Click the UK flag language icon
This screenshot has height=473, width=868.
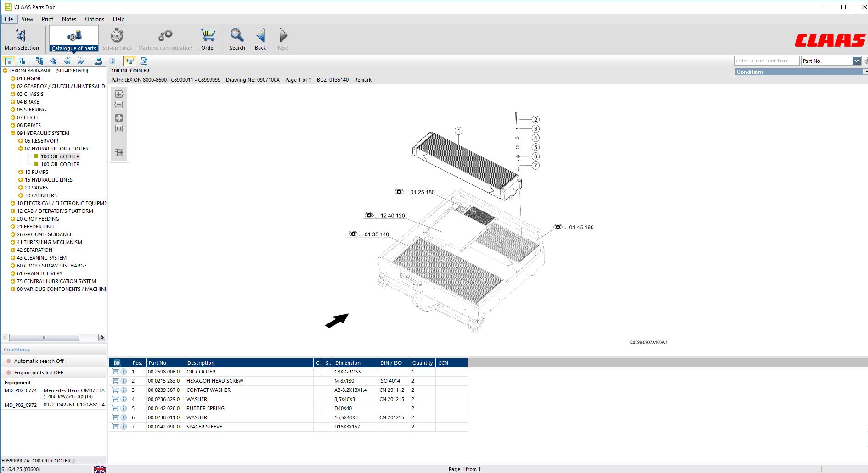click(x=100, y=469)
